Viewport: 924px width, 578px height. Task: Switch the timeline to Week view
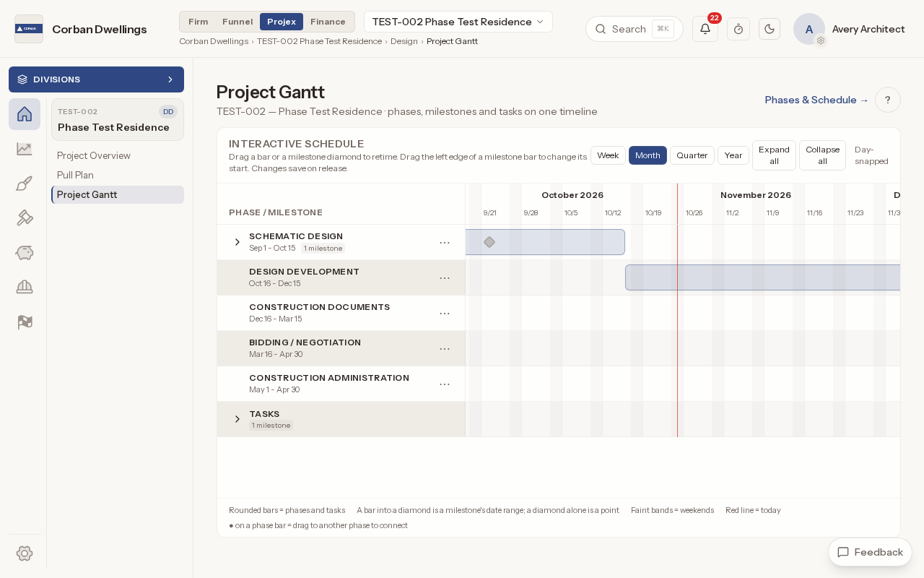608,155
